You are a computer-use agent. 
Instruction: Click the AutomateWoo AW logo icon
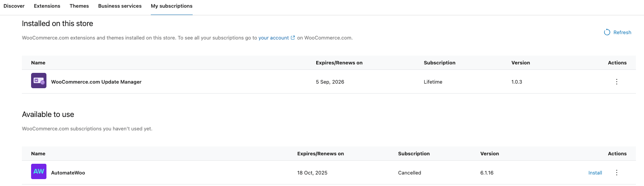pos(39,171)
